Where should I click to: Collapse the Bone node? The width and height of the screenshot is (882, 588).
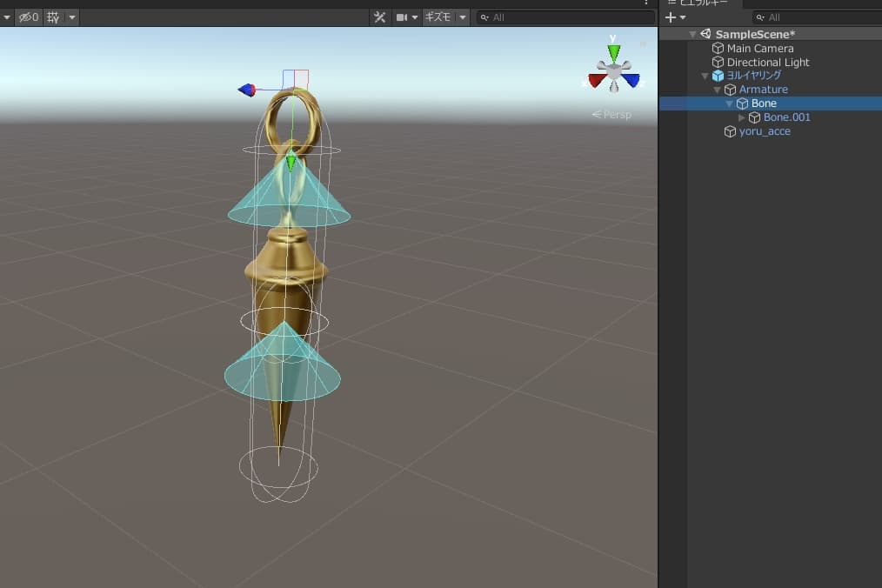click(730, 104)
